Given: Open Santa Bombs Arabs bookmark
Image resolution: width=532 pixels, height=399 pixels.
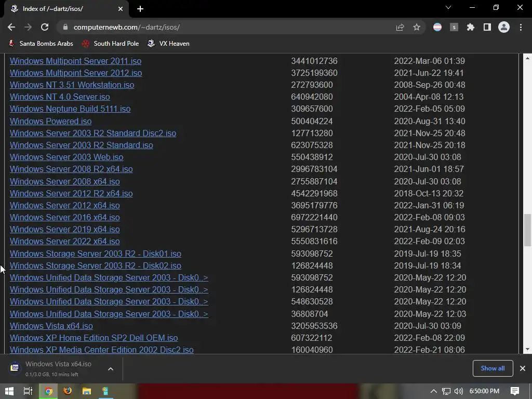Looking at the screenshot, I should 41,44.
